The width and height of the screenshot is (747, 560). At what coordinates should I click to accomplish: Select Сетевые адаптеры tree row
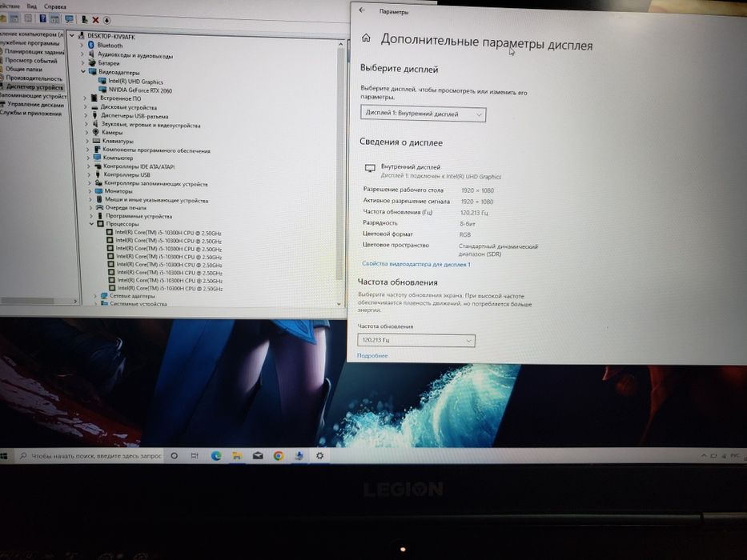tap(132, 296)
